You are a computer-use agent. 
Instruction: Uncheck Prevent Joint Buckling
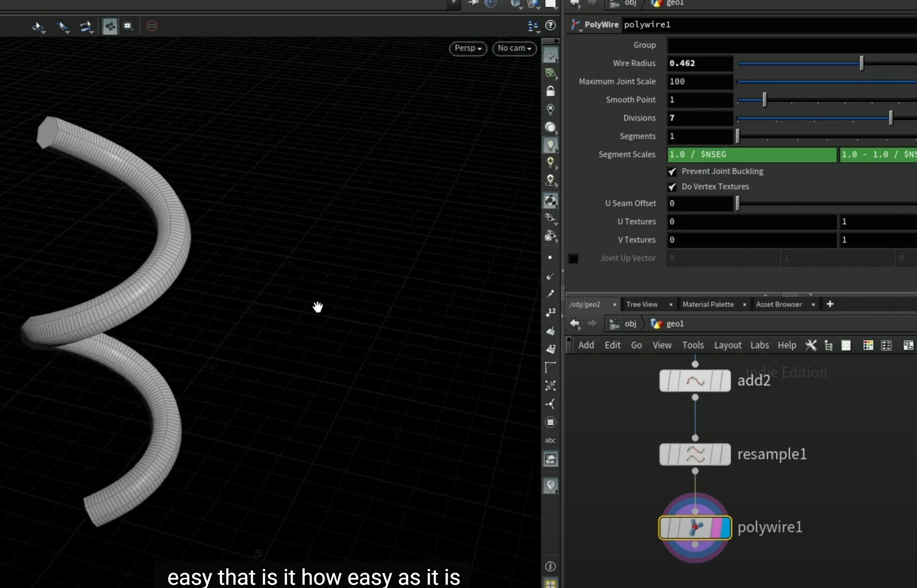[672, 172]
